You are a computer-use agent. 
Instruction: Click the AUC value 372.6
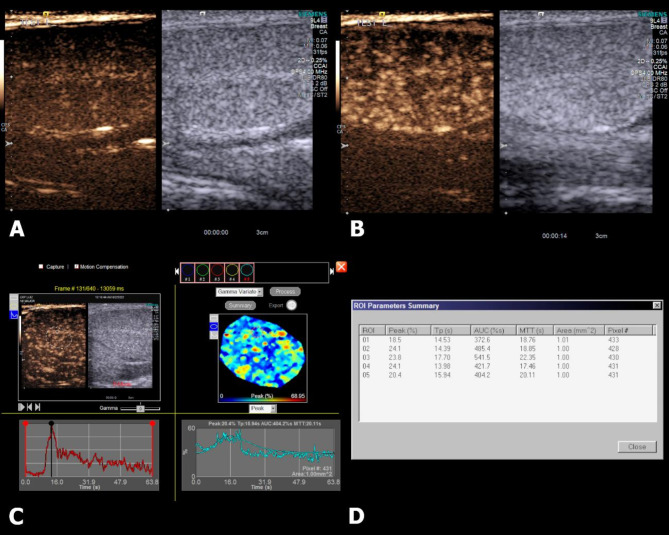[x=482, y=340]
